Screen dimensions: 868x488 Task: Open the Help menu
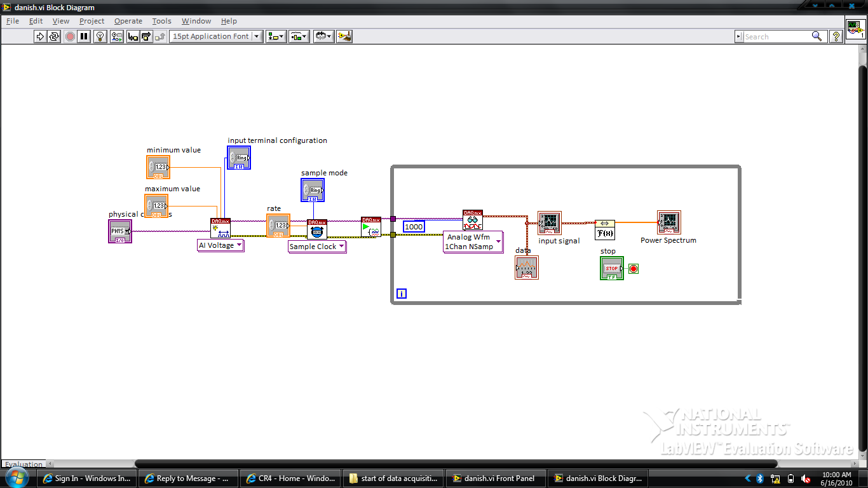tap(229, 21)
